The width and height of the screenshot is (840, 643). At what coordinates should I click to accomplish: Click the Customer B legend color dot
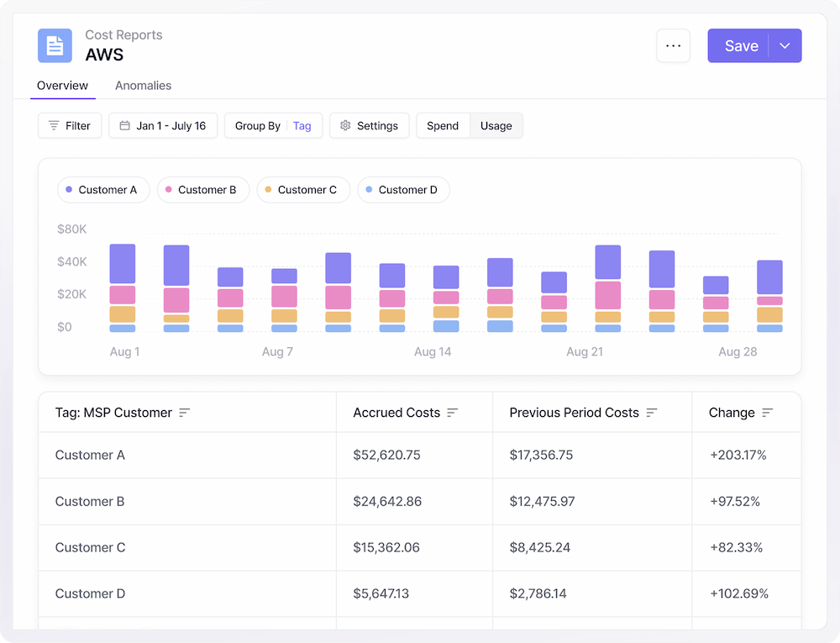(168, 190)
